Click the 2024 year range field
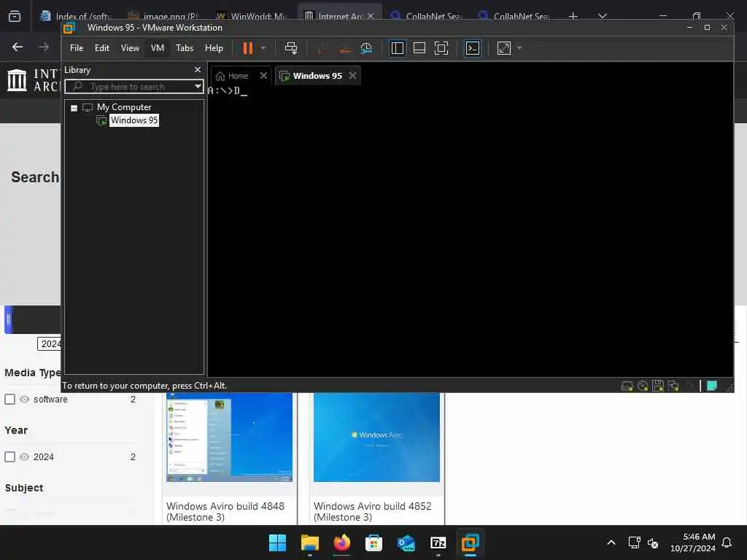 [x=50, y=344]
